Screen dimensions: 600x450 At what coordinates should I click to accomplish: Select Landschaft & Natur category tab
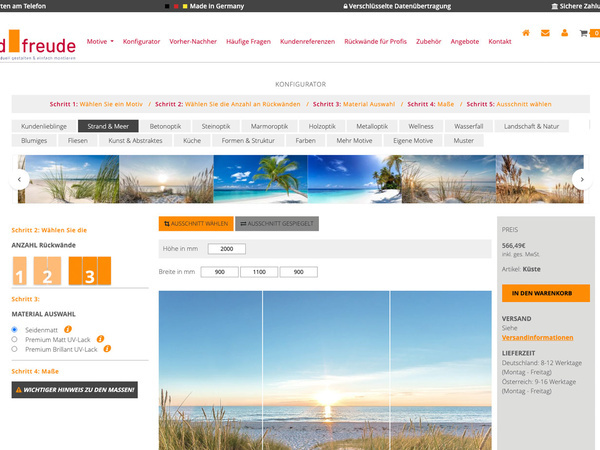tap(532, 126)
